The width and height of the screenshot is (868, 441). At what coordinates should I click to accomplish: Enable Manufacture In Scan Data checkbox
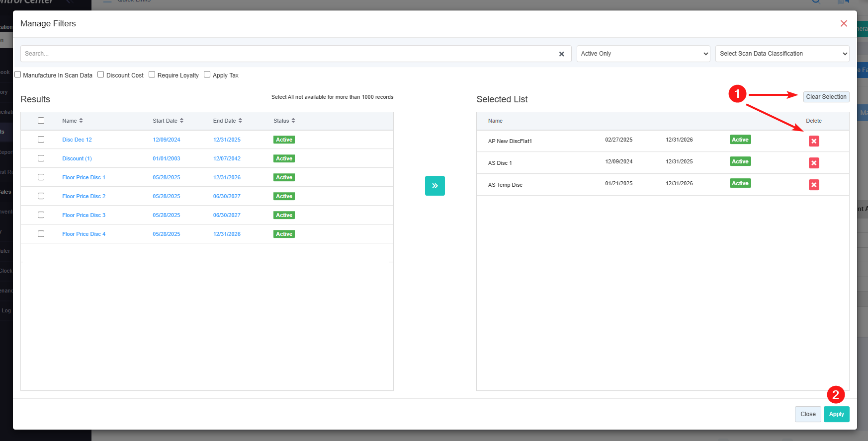pyautogui.click(x=18, y=74)
